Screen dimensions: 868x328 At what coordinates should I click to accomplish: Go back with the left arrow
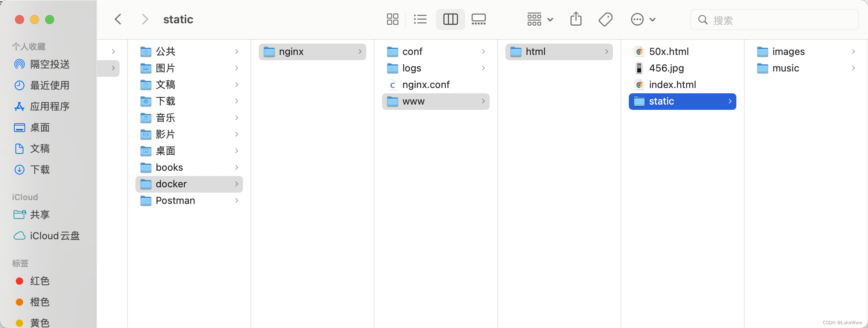[x=118, y=19]
